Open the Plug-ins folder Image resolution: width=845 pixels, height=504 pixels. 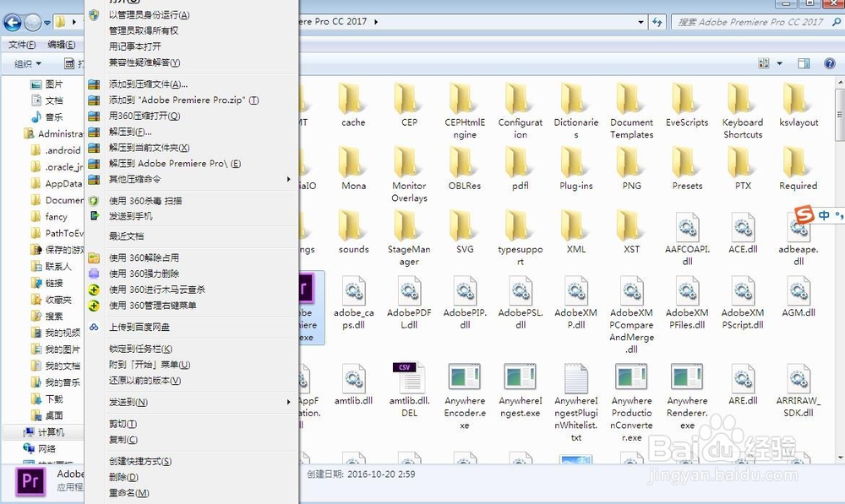pyautogui.click(x=576, y=169)
